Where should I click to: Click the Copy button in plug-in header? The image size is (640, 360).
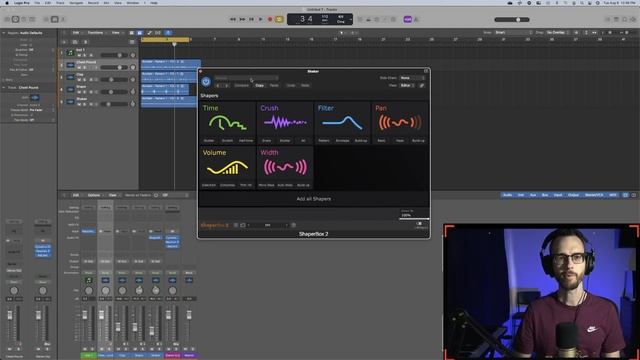coord(260,85)
